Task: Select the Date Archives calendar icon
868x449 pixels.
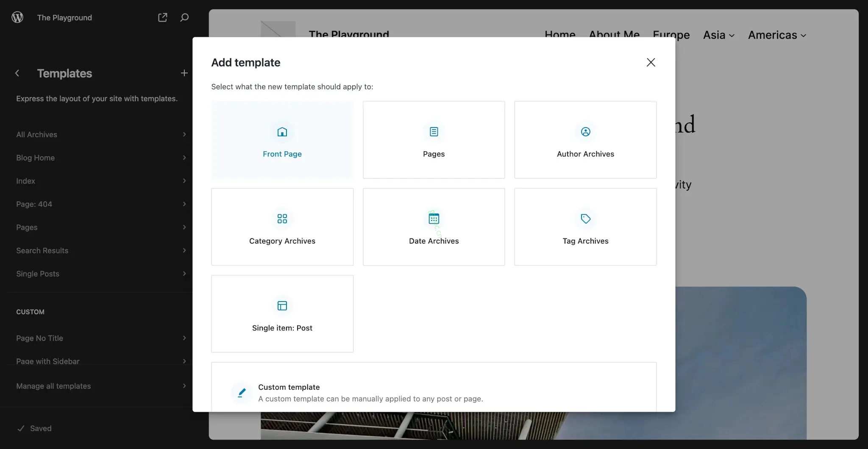Action: [434, 219]
